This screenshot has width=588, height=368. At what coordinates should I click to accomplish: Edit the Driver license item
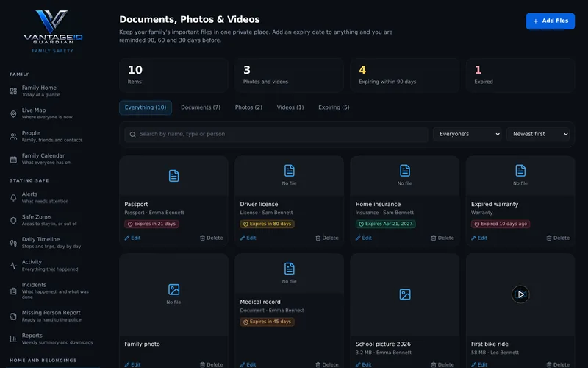[248, 238]
